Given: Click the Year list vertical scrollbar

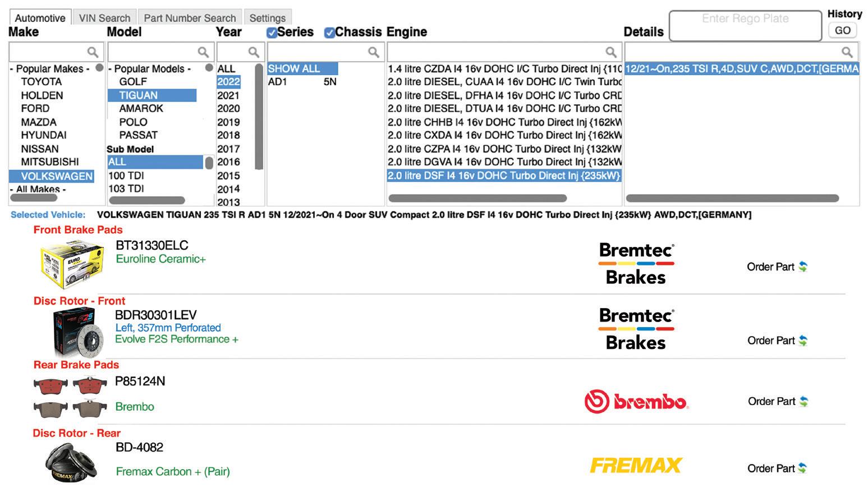Looking at the screenshot, I should click(x=259, y=117).
